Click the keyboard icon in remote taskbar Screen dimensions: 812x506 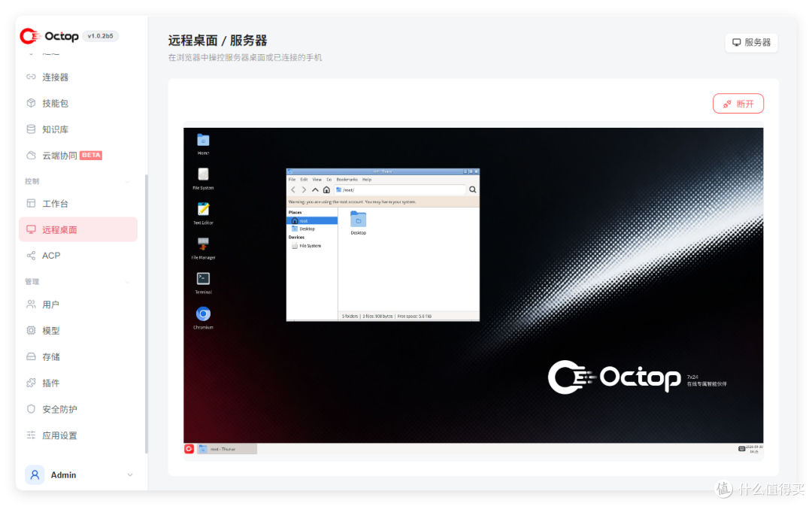point(741,449)
